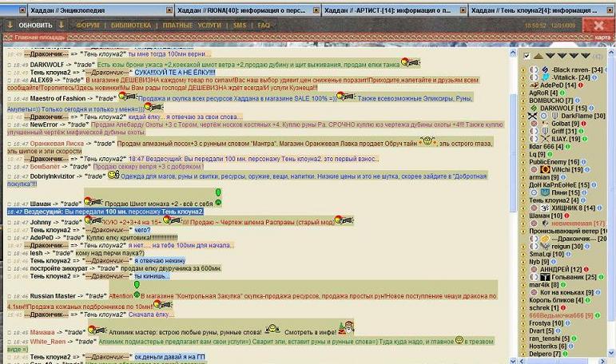This screenshot has width=616, height=364.
Task: Click DobriyInkvizitor nickname in chat
Action: [52, 176]
